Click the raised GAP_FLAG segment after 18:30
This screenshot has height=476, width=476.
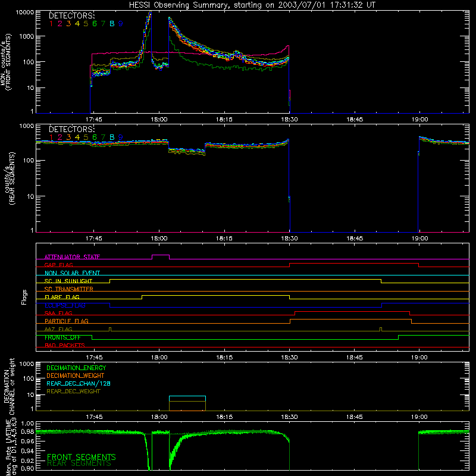click(x=354, y=264)
